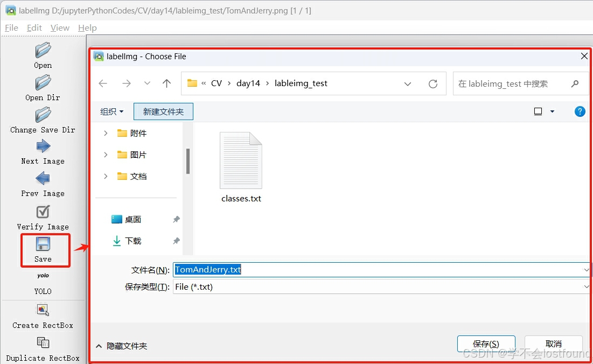Screen dimensions: 593x364
Task: Collapse folders with 隐藏文件夹 toggle
Action: pyautogui.click(x=121, y=346)
